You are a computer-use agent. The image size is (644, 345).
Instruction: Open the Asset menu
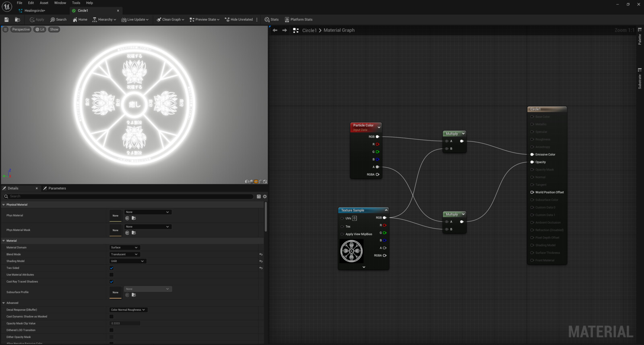click(x=44, y=3)
